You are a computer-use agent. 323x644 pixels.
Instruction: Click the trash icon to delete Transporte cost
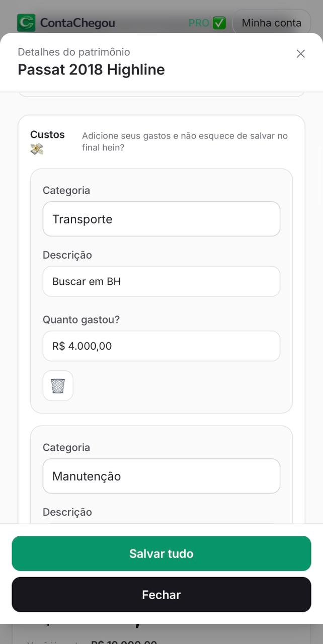click(57, 385)
